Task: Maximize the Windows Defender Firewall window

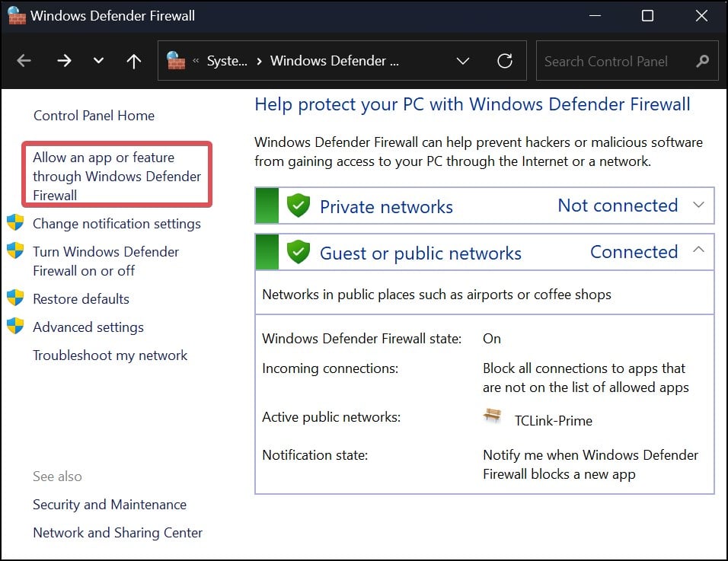Action: point(647,16)
